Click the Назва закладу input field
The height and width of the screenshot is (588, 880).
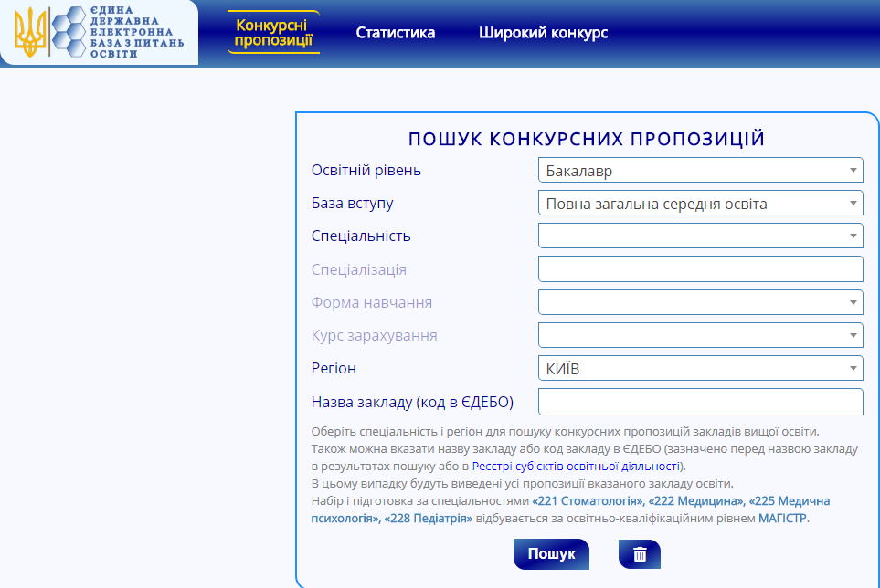[700, 402]
